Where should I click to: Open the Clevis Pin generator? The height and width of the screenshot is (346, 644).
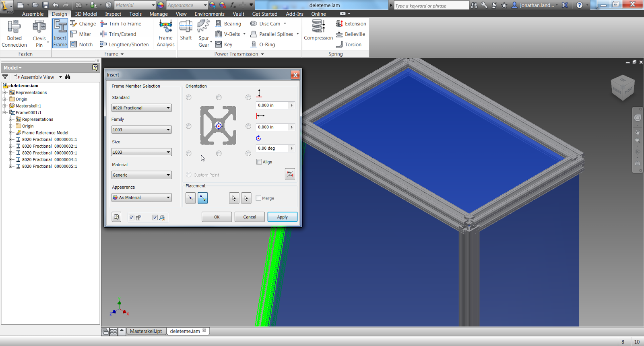click(x=39, y=33)
